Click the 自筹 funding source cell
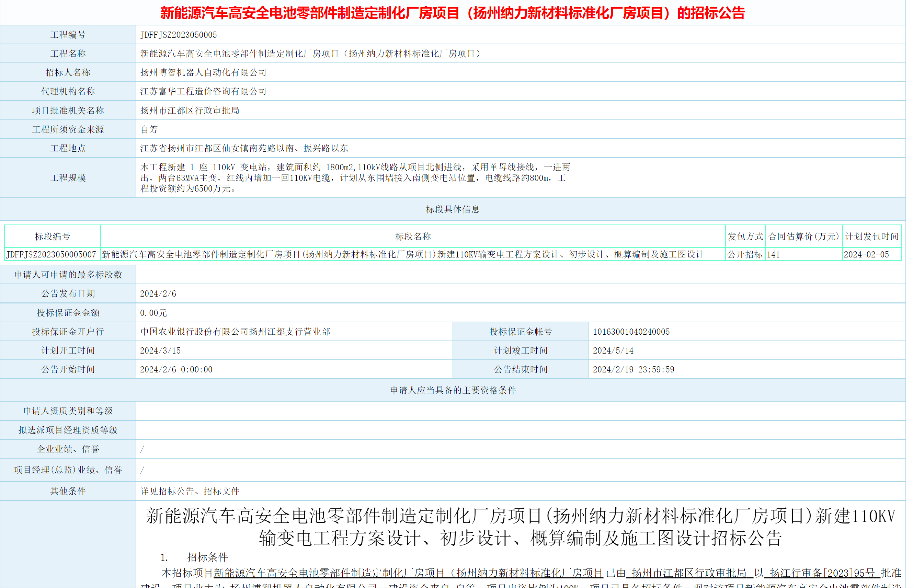The width and height of the screenshot is (913, 588). [150, 129]
